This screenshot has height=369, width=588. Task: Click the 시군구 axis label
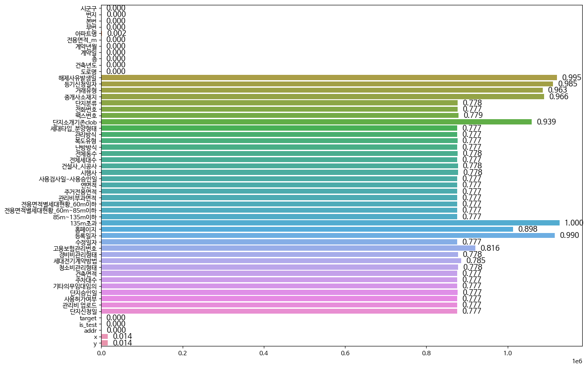(x=88, y=8)
